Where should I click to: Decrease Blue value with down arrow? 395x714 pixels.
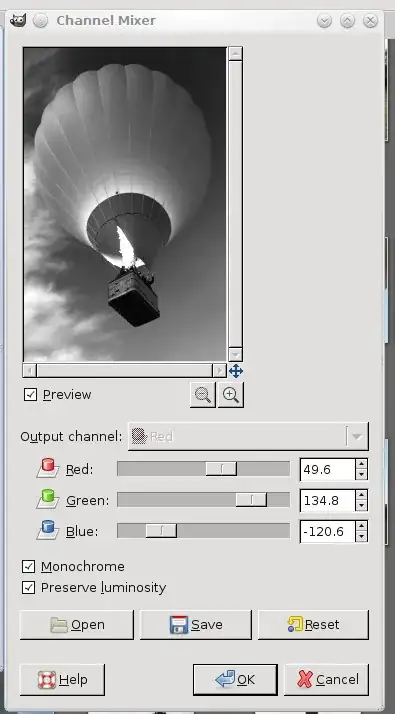(x=361, y=536)
